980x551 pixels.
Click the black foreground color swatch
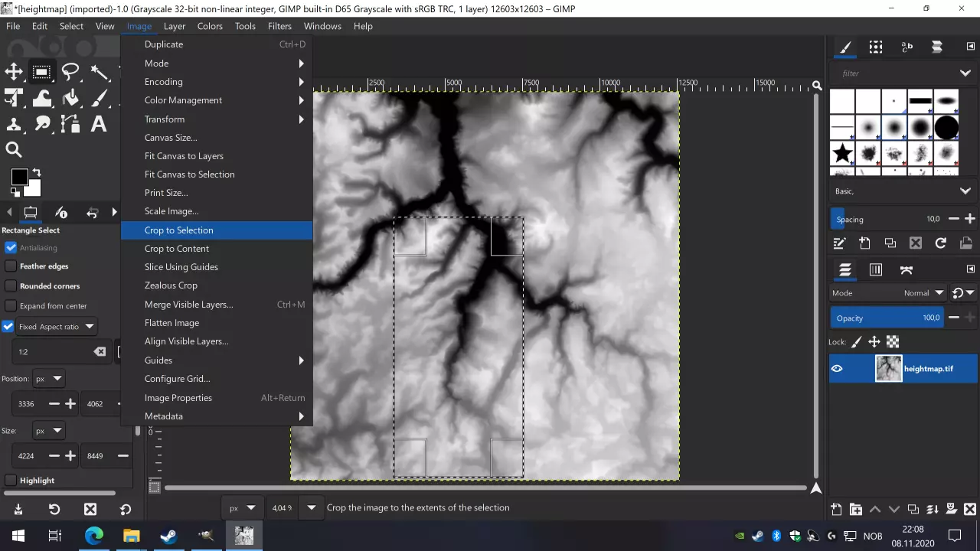point(19,178)
